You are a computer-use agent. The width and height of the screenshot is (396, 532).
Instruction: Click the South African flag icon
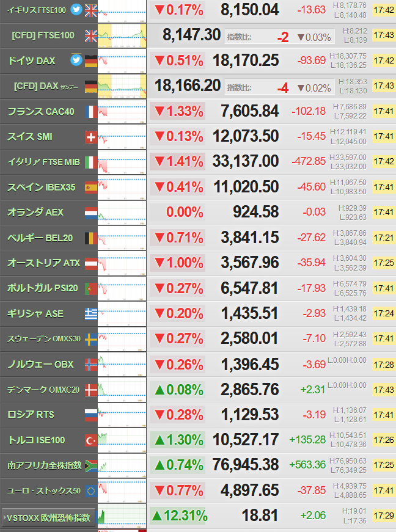tap(91, 466)
